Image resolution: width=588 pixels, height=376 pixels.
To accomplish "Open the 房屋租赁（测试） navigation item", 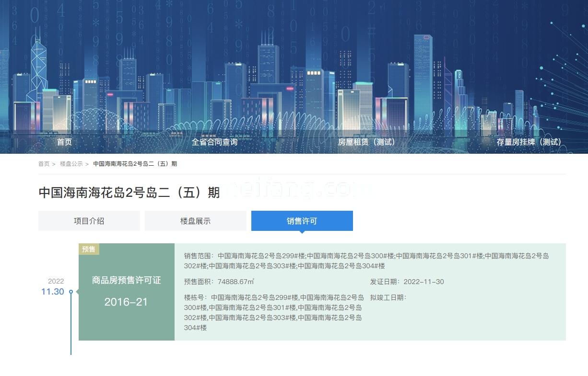I will tap(367, 142).
